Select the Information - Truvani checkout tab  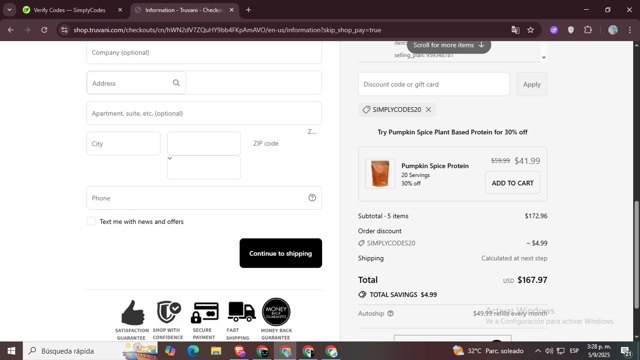point(183,10)
